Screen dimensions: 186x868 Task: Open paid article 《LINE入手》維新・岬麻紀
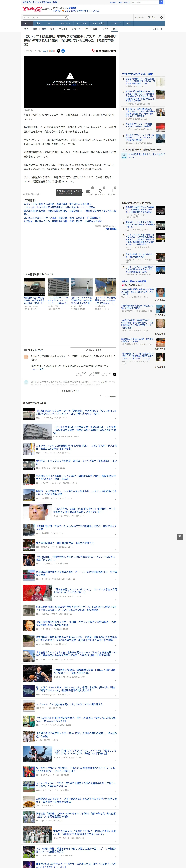point(137,292)
